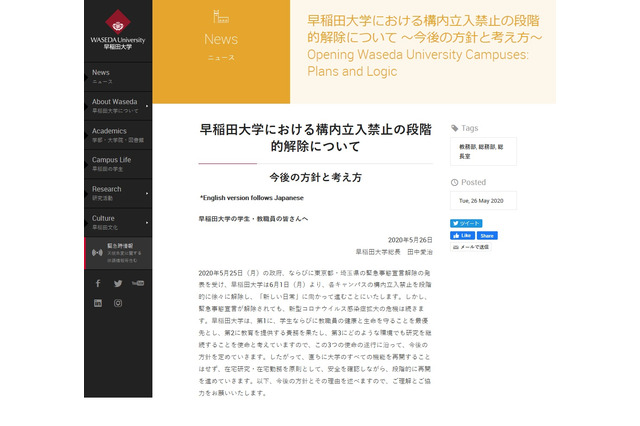Expand the Research submenu arrow
Viewport: 640px width, 426px height.
147,193
